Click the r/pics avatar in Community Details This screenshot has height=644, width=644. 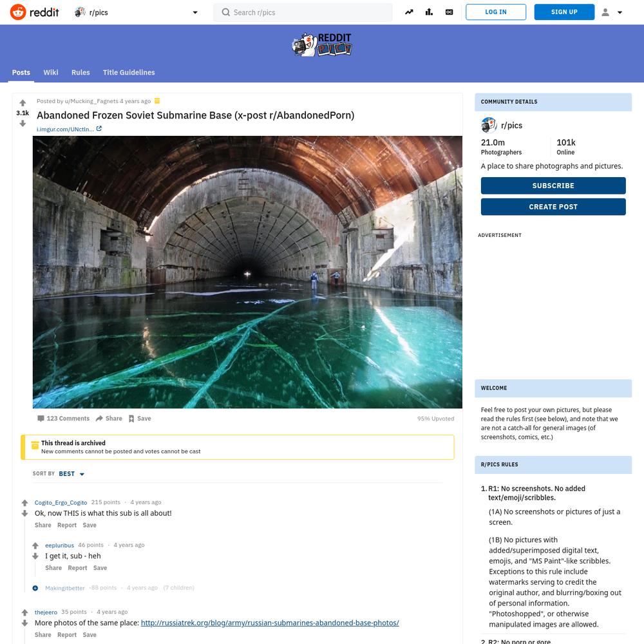tap(489, 126)
